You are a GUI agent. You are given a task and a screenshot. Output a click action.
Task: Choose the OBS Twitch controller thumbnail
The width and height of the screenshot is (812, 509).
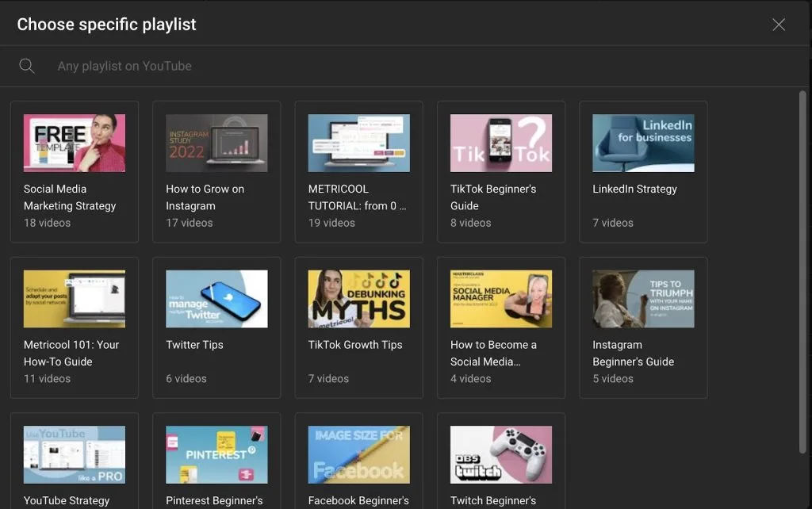501,454
